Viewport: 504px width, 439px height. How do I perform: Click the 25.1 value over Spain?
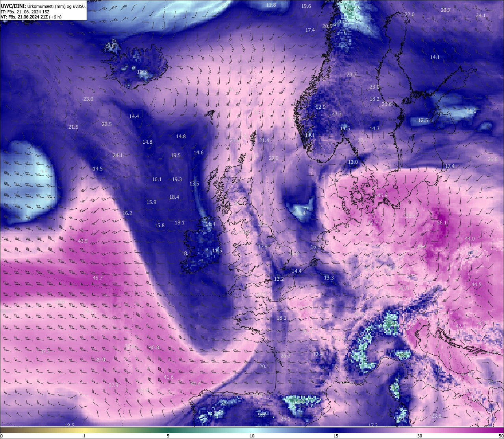click(x=285, y=419)
